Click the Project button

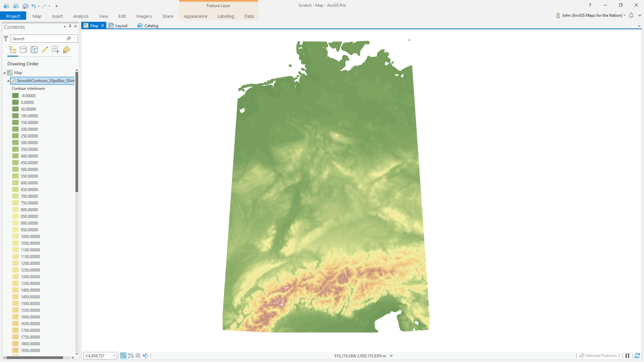[13, 16]
